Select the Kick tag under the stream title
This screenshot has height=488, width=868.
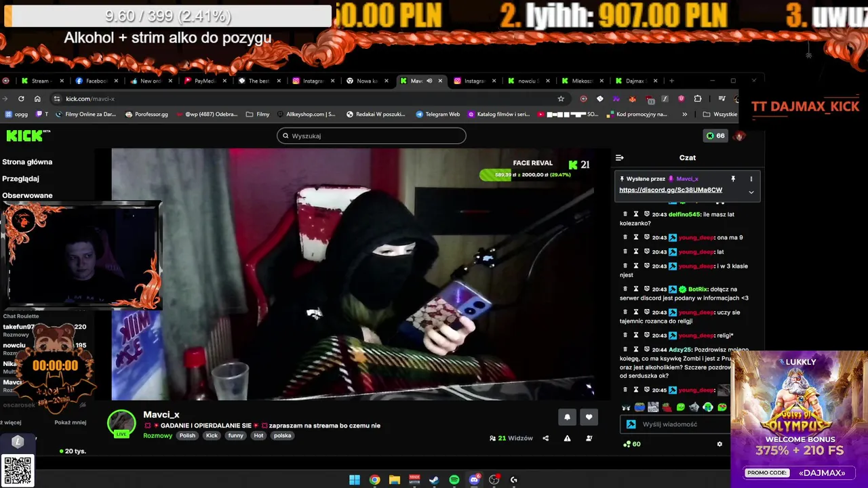pos(212,436)
